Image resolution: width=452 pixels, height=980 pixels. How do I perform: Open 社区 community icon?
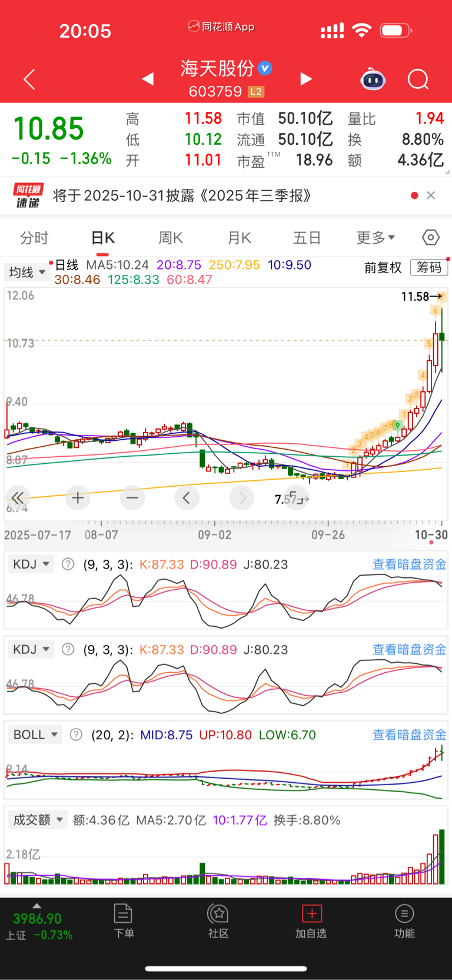(218, 921)
